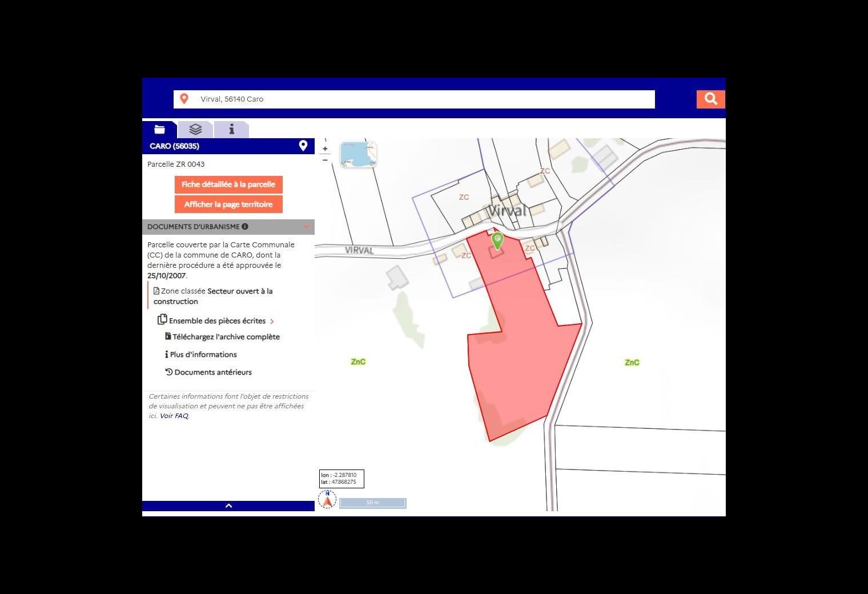This screenshot has height=594, width=868.
Task: Open Plus d'informations link
Action: [203, 355]
